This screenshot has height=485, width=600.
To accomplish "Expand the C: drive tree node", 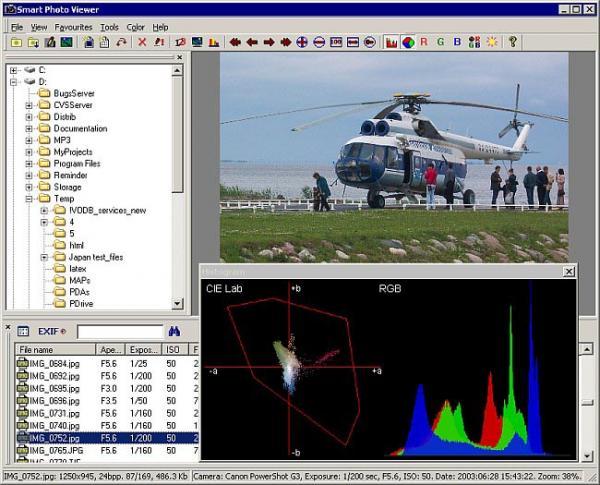I will pyautogui.click(x=13, y=70).
